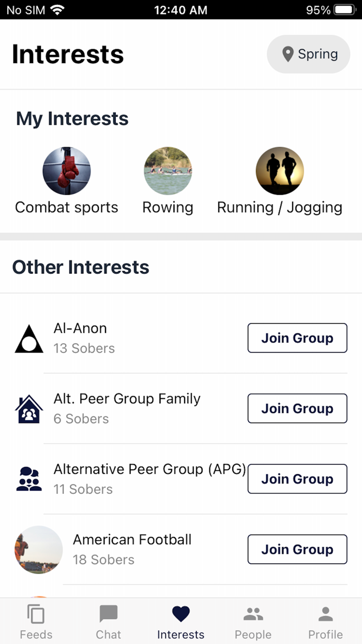Open the American Football group thumbnail
Image resolution: width=362 pixels, height=644 pixels.
pyautogui.click(x=38, y=549)
